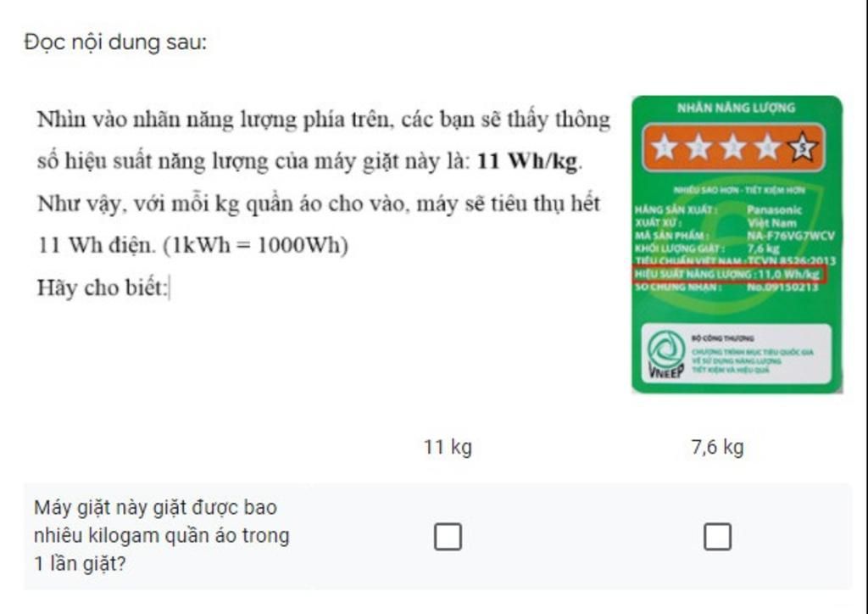Click the VNEEP logo on the label
Image resolution: width=868 pixels, height=614 pixels.
click(666, 354)
